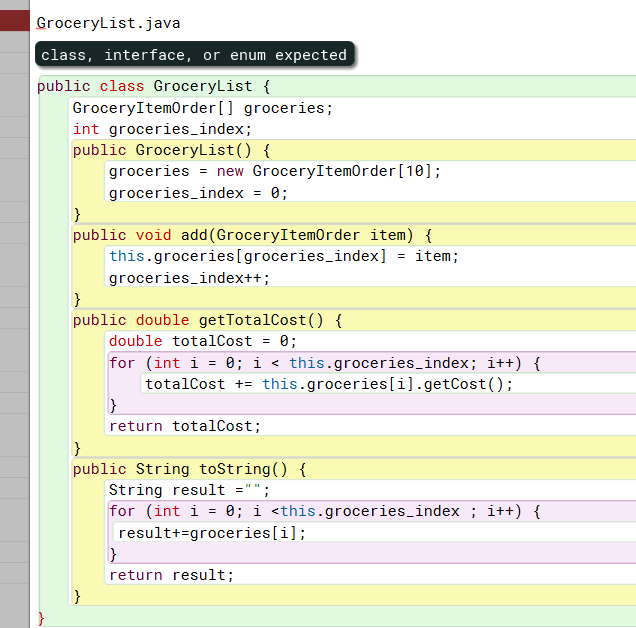Click the 'int groceries_index;' field line
Viewport: 636px width, 628px height.
pos(162,129)
